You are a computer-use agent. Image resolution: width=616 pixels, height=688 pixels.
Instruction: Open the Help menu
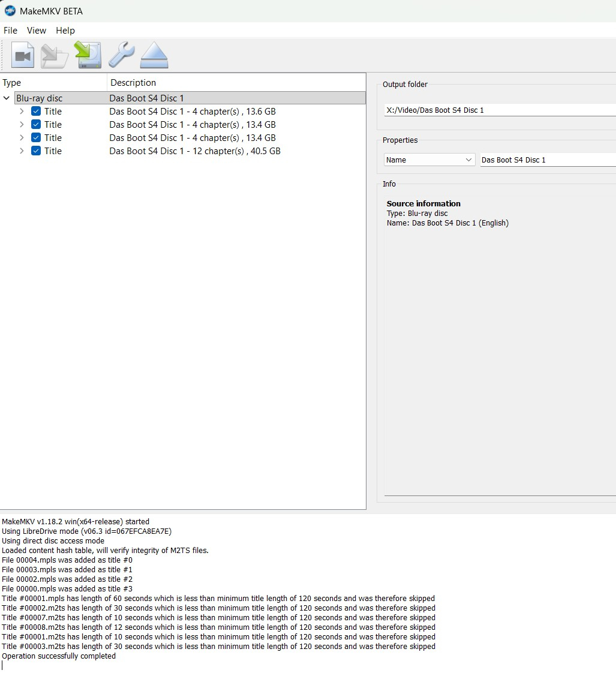(65, 30)
